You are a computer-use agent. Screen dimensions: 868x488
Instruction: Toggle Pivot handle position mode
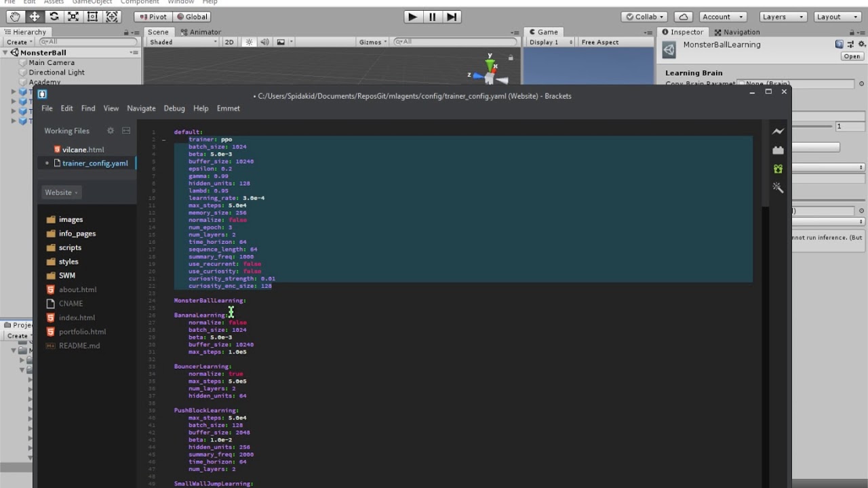pos(153,16)
